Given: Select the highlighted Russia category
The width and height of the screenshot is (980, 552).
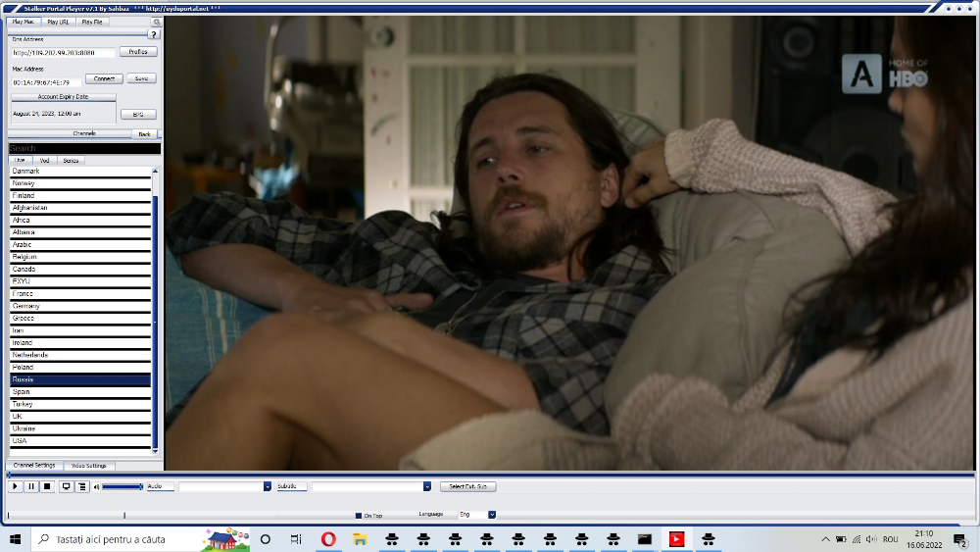Looking at the screenshot, I should pyautogui.click(x=80, y=379).
